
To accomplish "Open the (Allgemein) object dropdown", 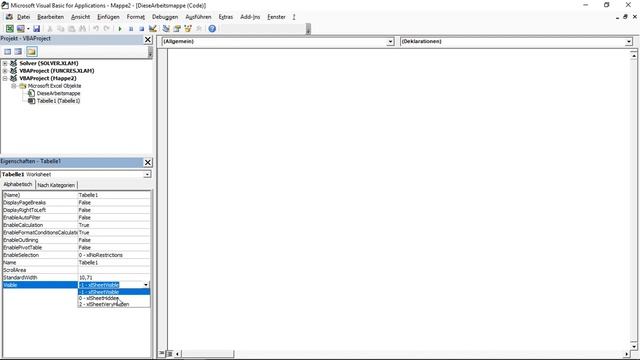I will [x=390, y=42].
